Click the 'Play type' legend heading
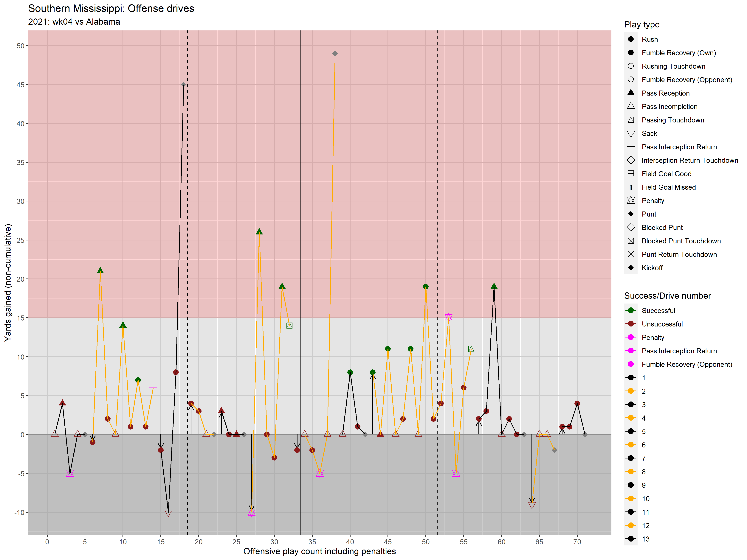The height and width of the screenshot is (560, 747). coord(642,25)
